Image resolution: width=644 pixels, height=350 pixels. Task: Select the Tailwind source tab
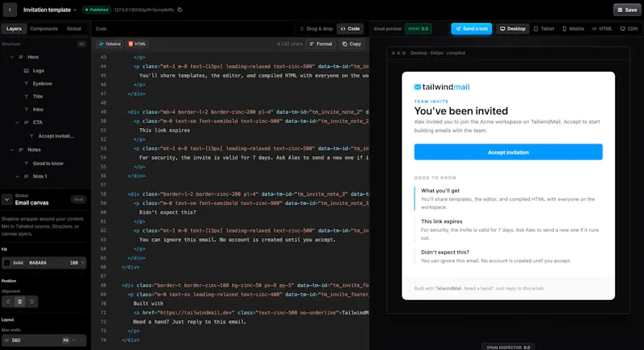[x=109, y=44]
